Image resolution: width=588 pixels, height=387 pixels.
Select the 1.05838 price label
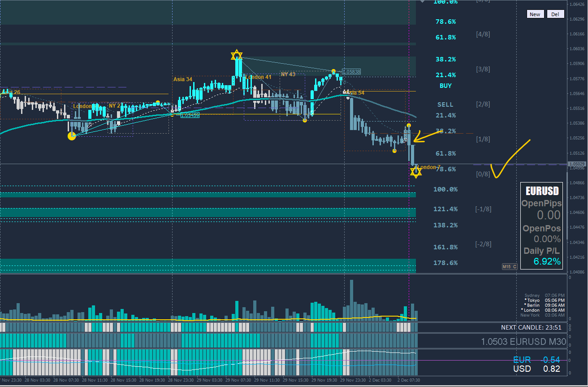point(351,72)
